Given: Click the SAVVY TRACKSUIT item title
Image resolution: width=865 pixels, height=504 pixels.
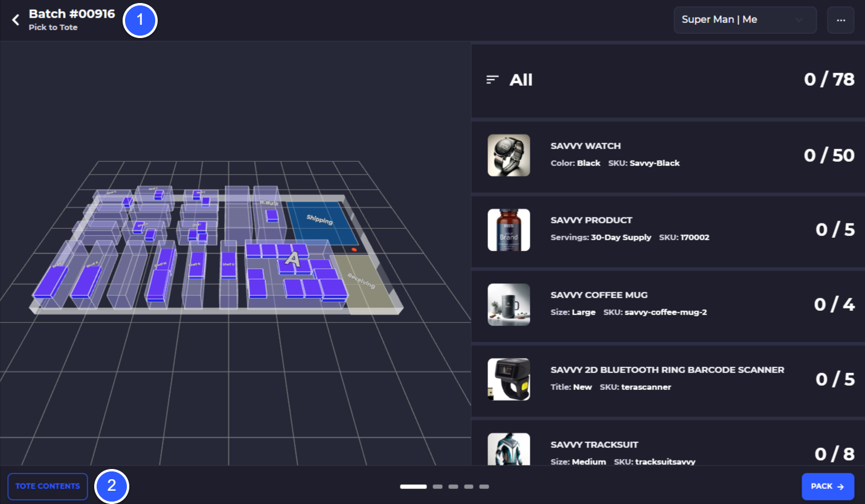Looking at the screenshot, I should 594,445.
